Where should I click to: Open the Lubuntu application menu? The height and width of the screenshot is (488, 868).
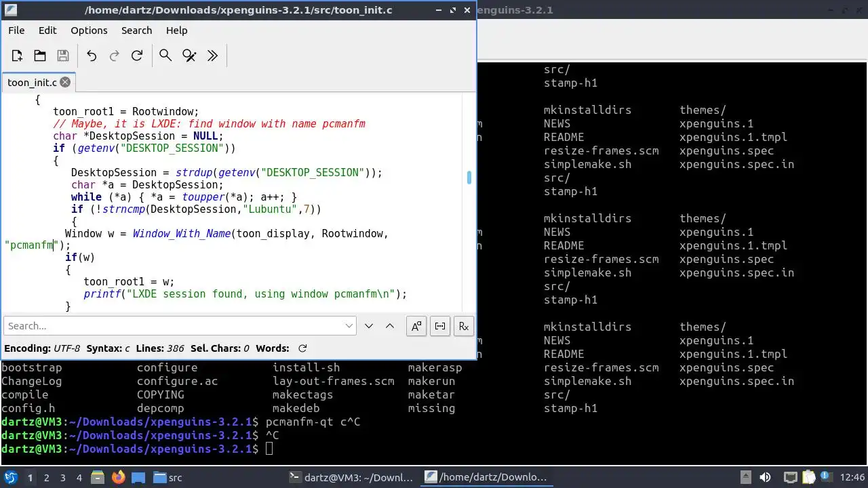click(x=10, y=477)
